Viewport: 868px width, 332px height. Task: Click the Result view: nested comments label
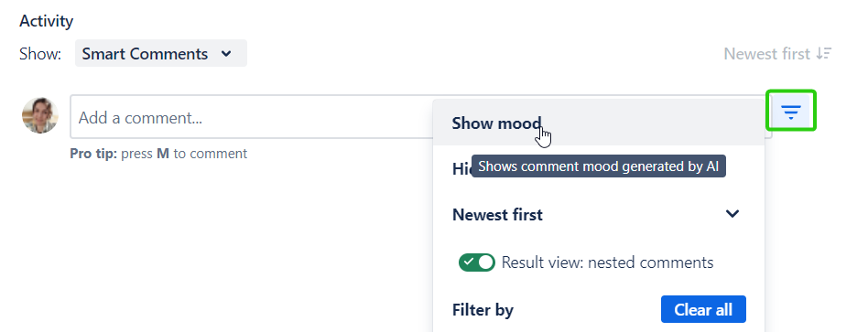607,262
